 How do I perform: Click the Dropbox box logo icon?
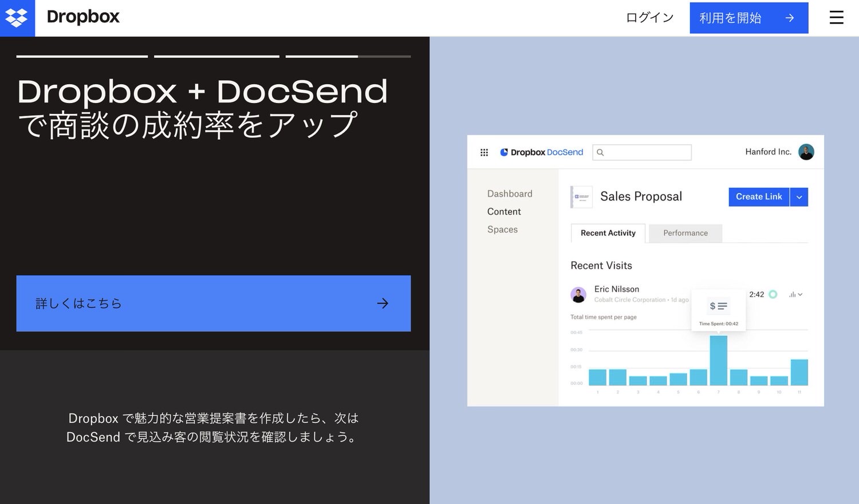pyautogui.click(x=17, y=18)
